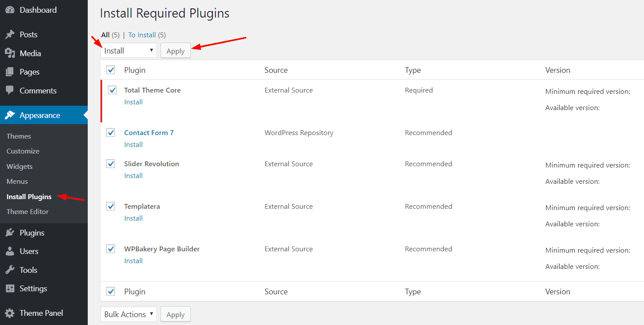The width and height of the screenshot is (644, 325).
Task: Open Media menu item
Action: (x=44, y=54)
